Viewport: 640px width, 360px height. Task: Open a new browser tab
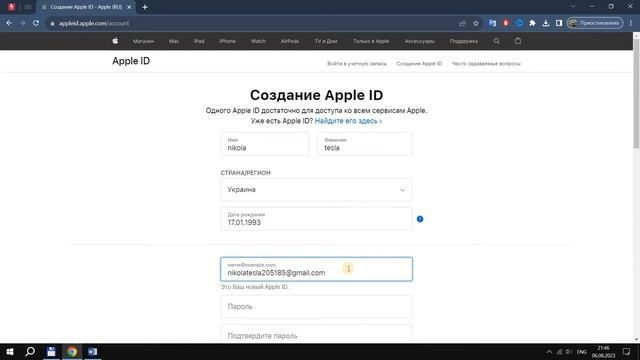(x=145, y=7)
